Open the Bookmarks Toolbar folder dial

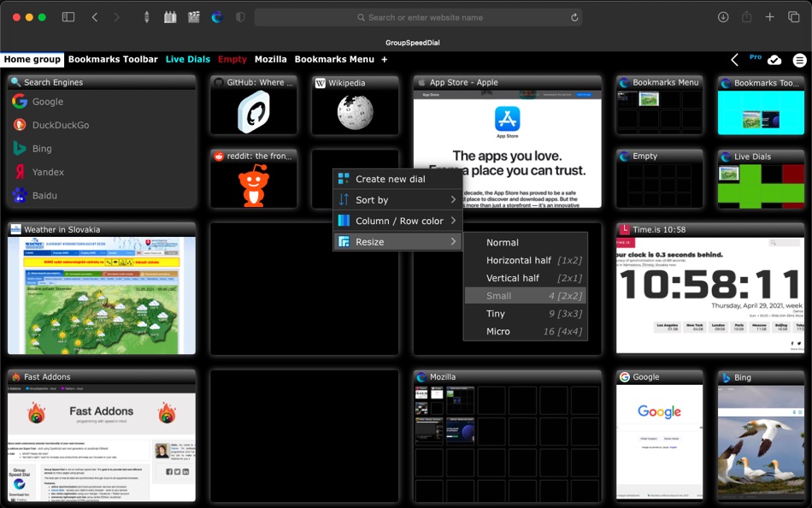pos(761,105)
